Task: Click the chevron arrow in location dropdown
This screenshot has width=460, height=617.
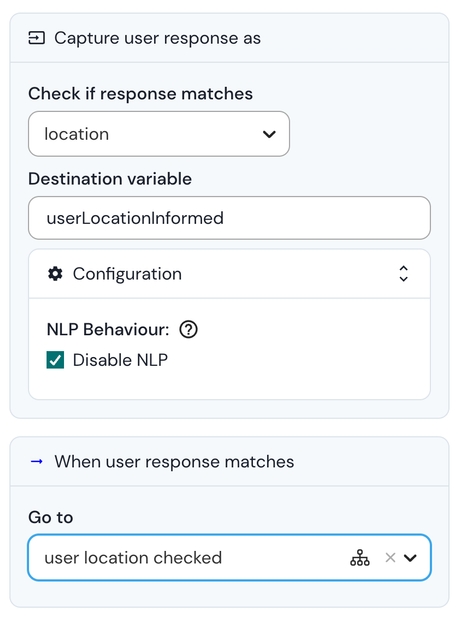Action: pyautogui.click(x=269, y=134)
